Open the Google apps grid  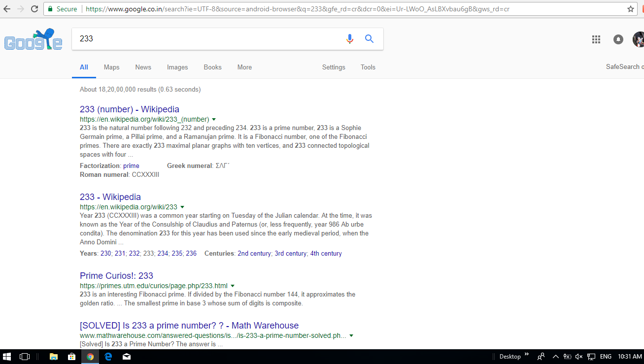(596, 39)
